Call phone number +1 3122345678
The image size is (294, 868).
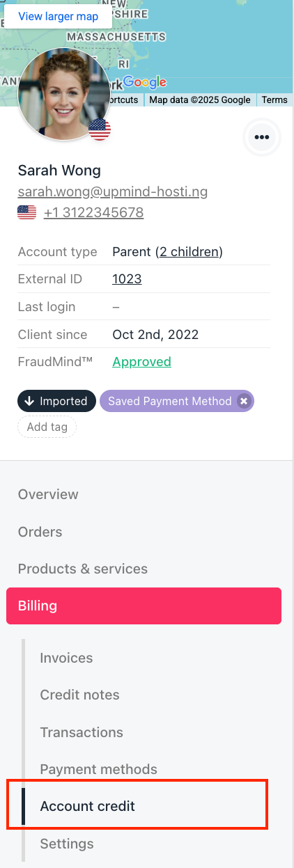point(94,213)
